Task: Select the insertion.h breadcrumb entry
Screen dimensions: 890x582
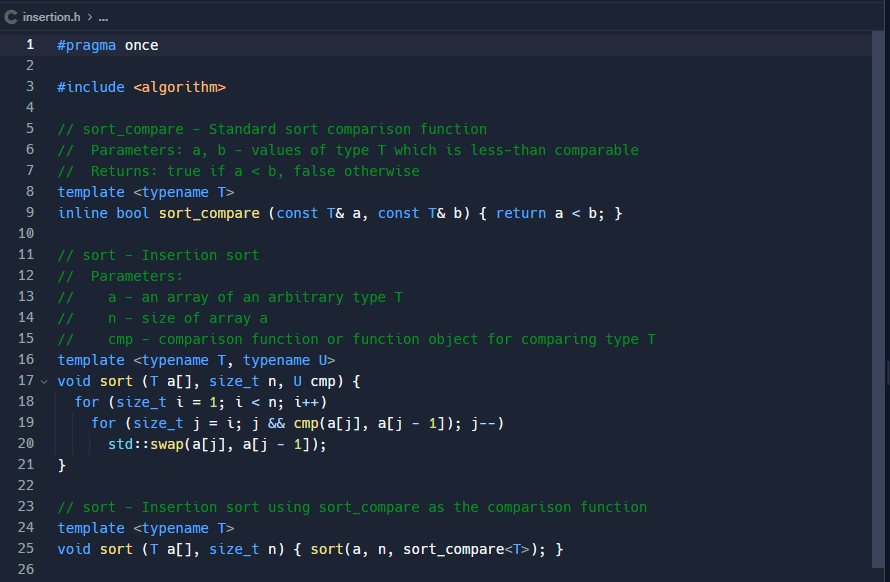Action: pyautogui.click(x=50, y=16)
